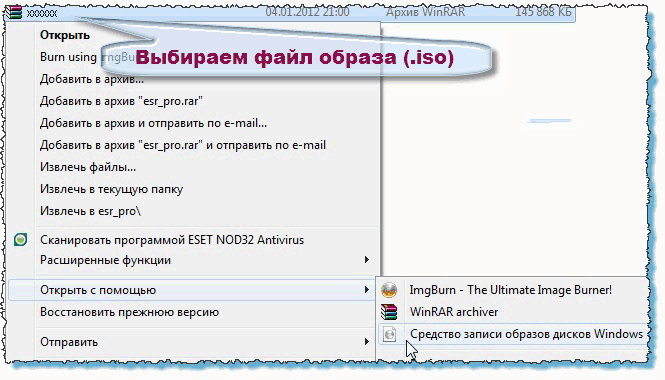Click the file type Архив WinRAR cell
The image size is (665, 380).
425,12
